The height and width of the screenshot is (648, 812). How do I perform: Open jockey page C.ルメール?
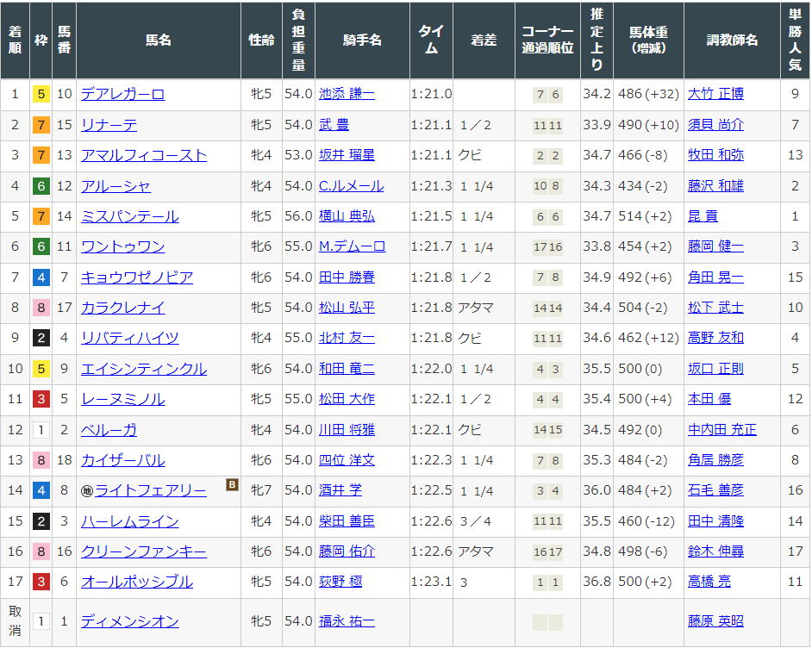(x=351, y=186)
